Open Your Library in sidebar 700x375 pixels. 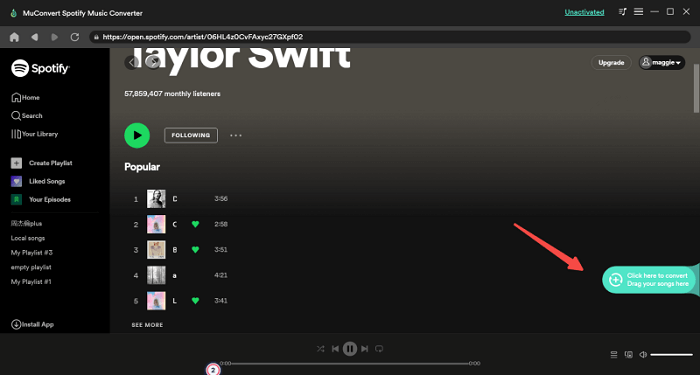(x=34, y=134)
